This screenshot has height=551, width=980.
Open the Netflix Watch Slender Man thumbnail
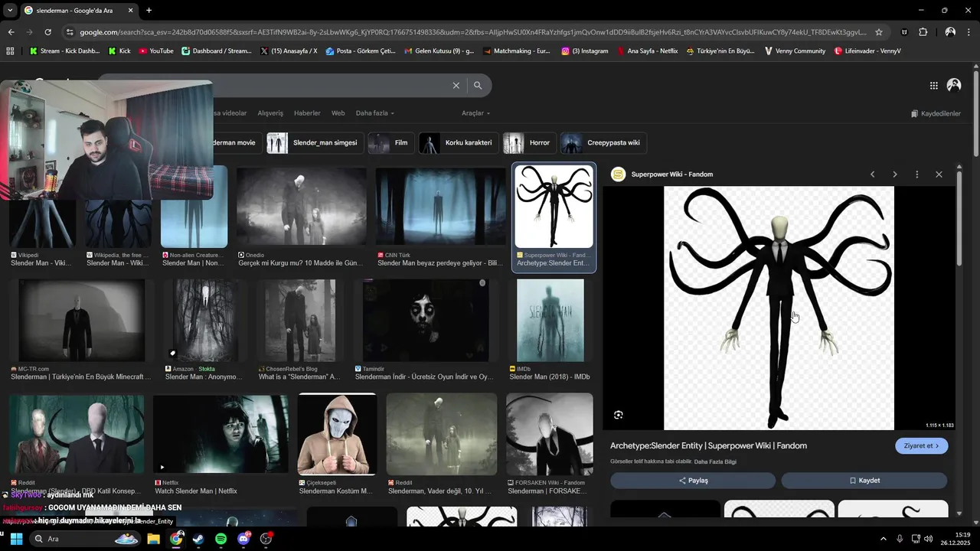[220, 434]
